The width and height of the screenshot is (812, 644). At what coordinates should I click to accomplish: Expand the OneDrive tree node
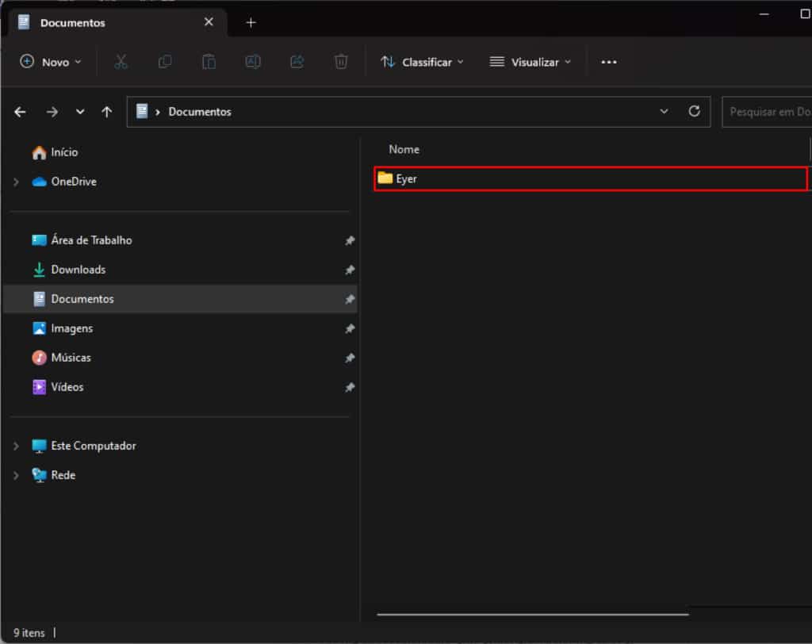coord(16,182)
